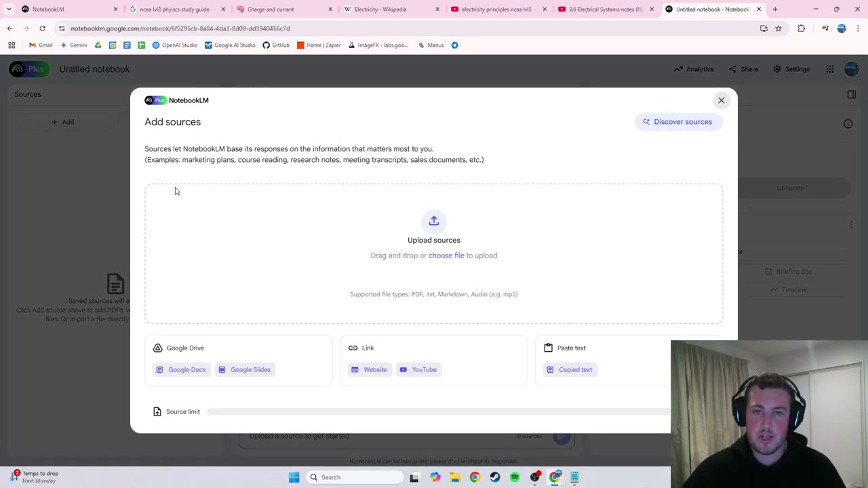Open Gmail bookmark
Screen dimensions: 868x488
pos(41,45)
